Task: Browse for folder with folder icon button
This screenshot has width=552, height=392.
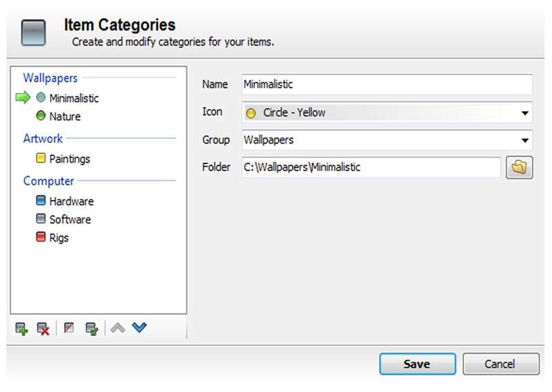Action: (520, 167)
